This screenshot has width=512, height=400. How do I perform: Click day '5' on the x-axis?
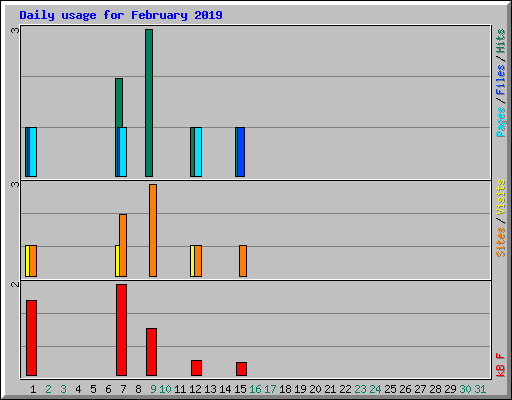pyautogui.click(x=93, y=389)
